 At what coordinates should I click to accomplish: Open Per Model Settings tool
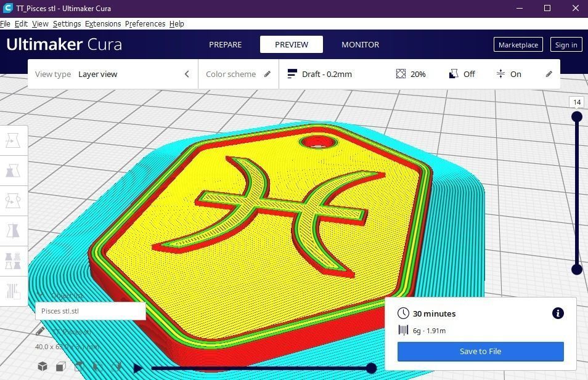point(13,261)
